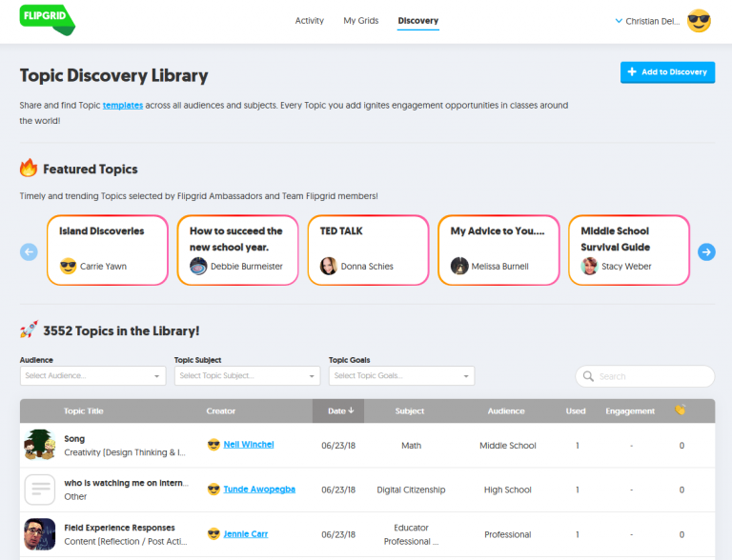Image resolution: width=732 pixels, height=560 pixels.
Task: Follow the templates link
Action: pos(123,106)
